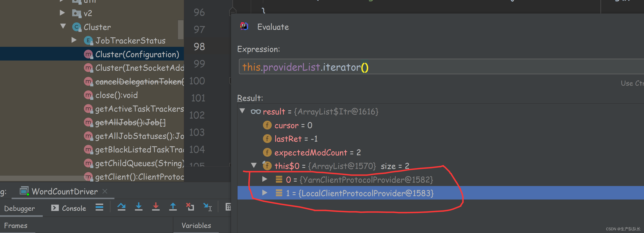The image size is (644, 233).
Task: Click the Step Into arrow icon
Action: click(x=139, y=207)
